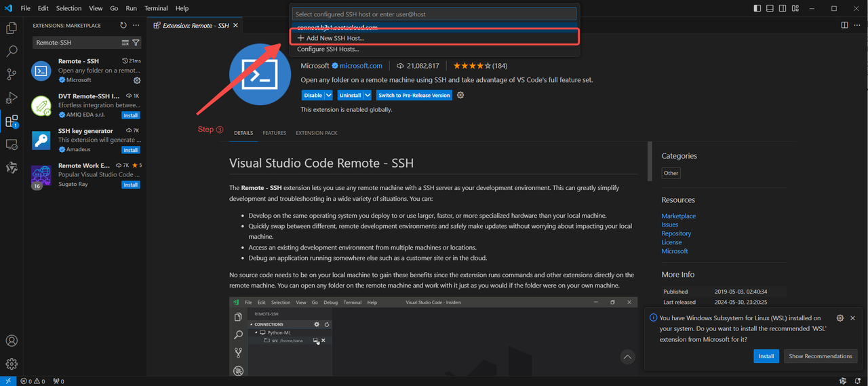Open the Search view in activity bar
The height and width of the screenshot is (386, 868).
(x=12, y=52)
